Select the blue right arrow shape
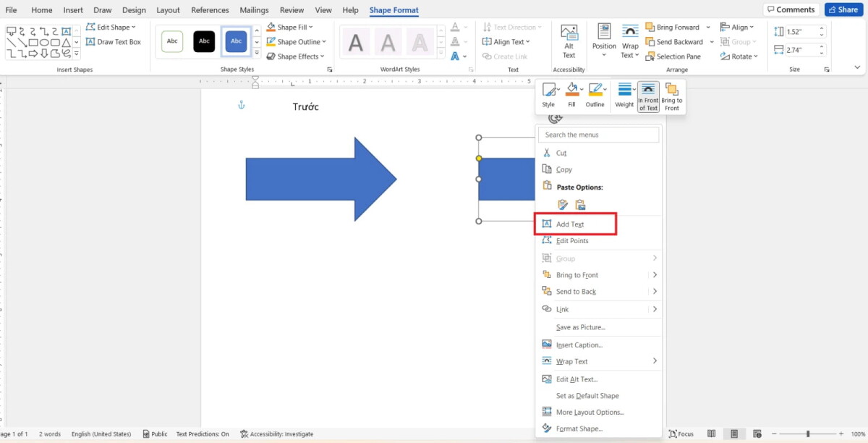The image size is (868, 443). click(x=321, y=179)
